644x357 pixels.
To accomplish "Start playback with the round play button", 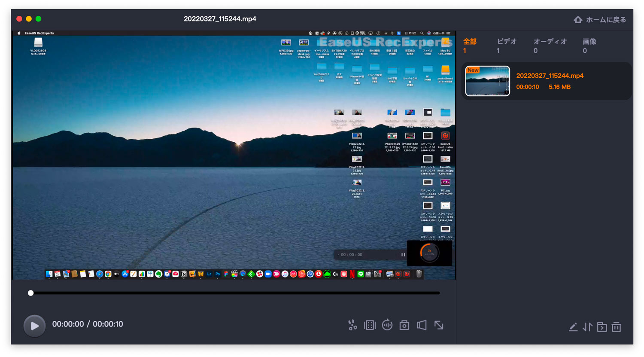I will pyautogui.click(x=34, y=326).
